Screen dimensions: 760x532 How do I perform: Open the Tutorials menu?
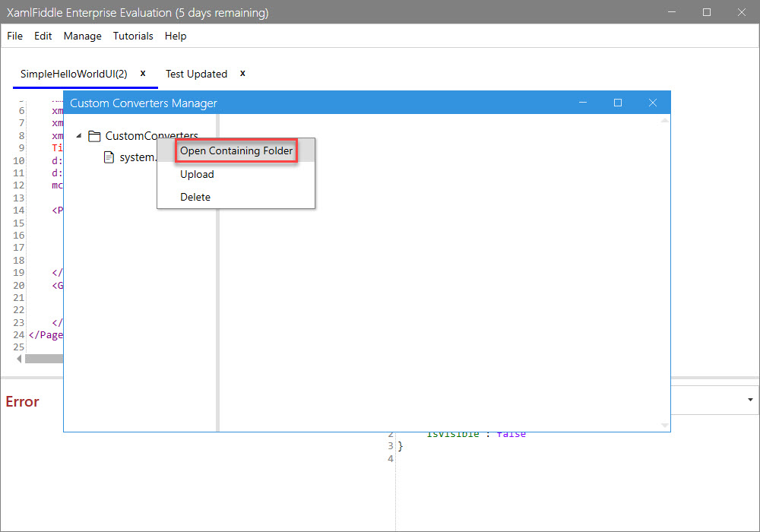pos(133,36)
